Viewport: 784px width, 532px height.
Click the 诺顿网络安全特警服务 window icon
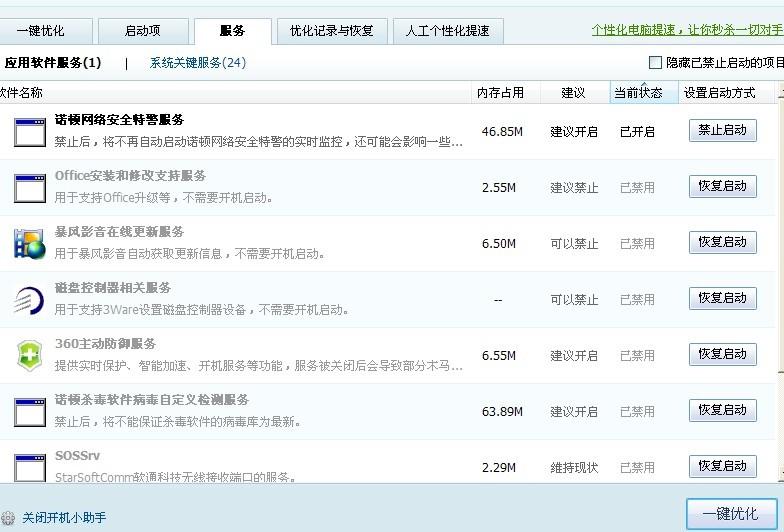pyautogui.click(x=30, y=132)
